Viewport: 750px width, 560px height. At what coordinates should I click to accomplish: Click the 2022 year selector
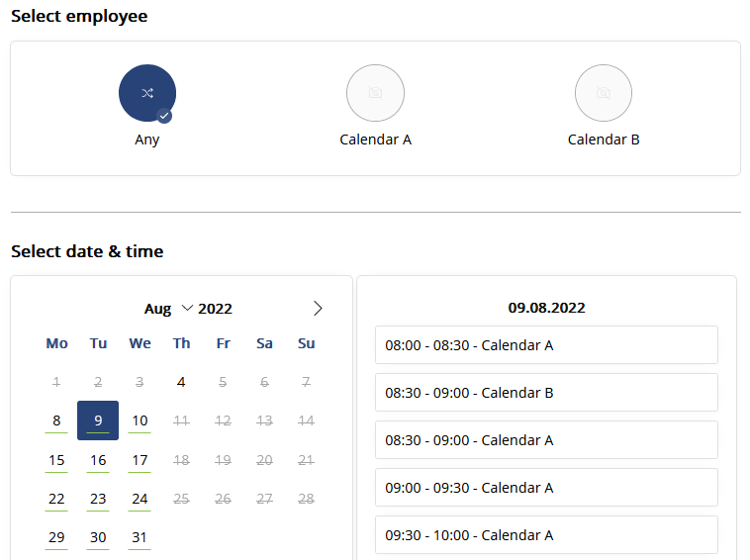pyautogui.click(x=216, y=309)
